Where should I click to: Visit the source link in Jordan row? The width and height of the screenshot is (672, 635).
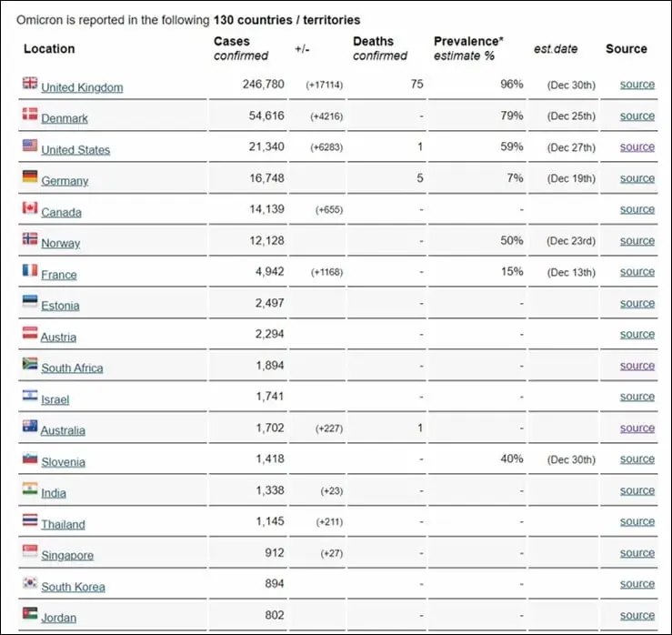[637, 615]
